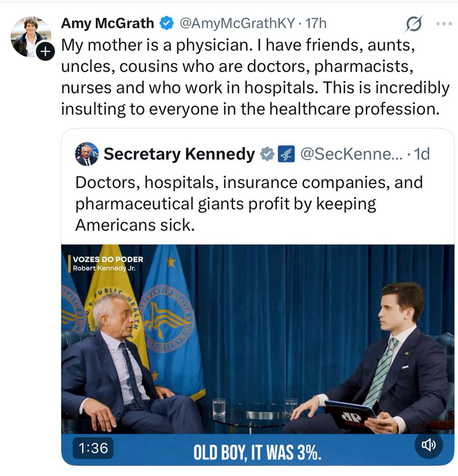458x476 pixels.
Task: Open Secretary Kennedy display name
Action: click(179, 154)
